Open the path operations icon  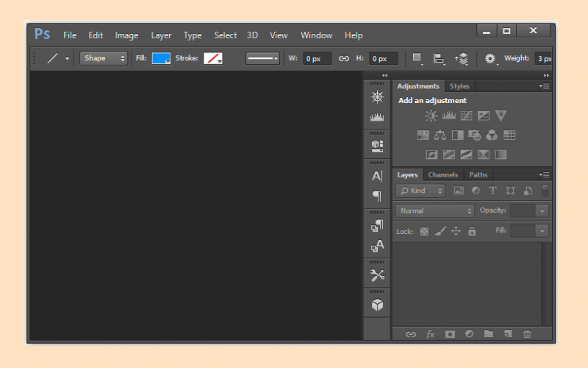click(417, 58)
